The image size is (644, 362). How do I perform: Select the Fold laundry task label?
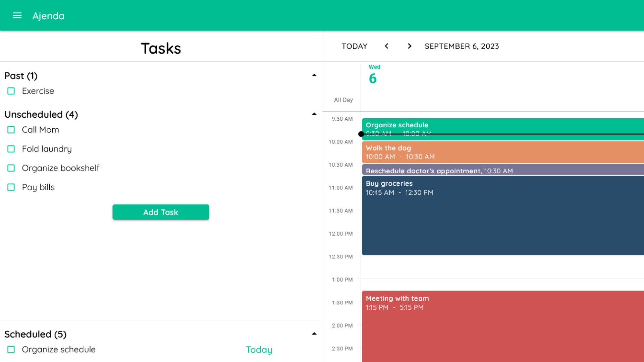click(47, 149)
